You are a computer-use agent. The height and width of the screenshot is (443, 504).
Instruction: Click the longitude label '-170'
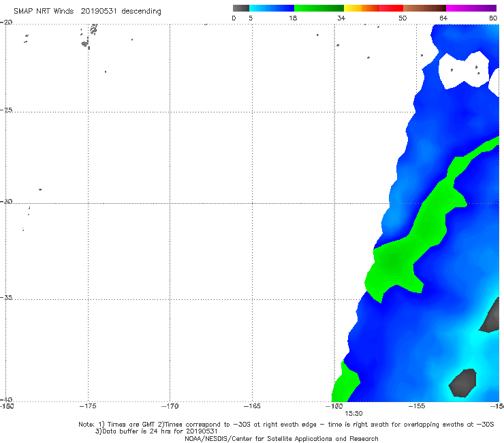(x=170, y=406)
